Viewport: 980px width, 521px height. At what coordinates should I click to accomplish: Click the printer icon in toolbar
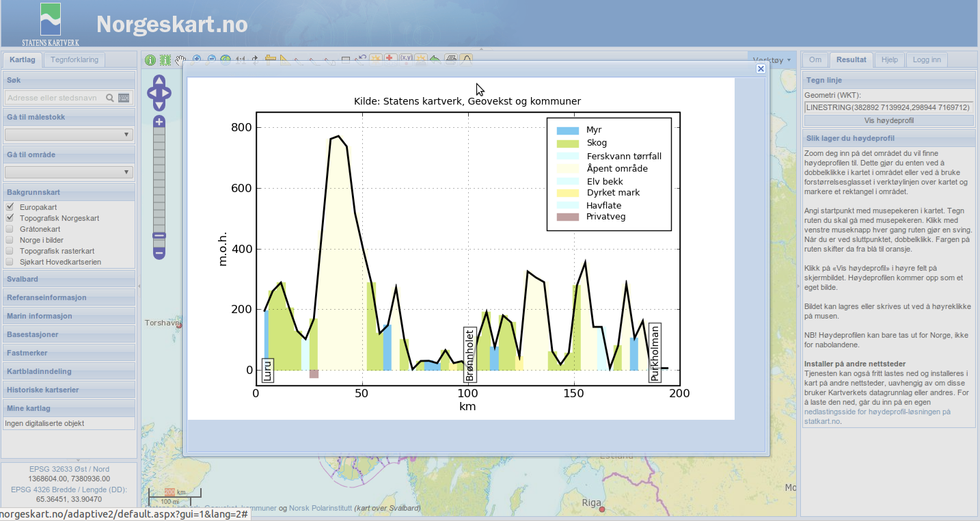(x=450, y=59)
